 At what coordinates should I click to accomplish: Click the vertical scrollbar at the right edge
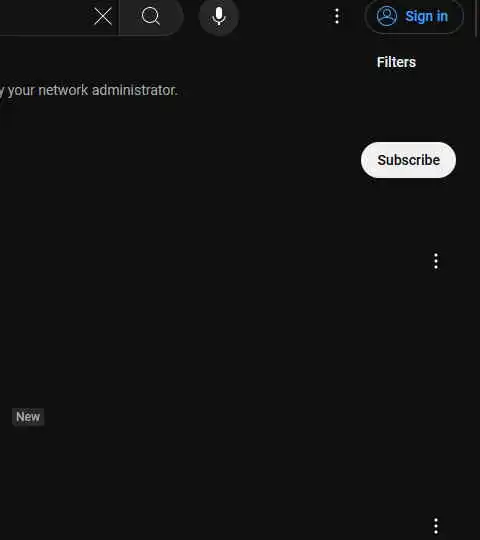coord(477,17)
